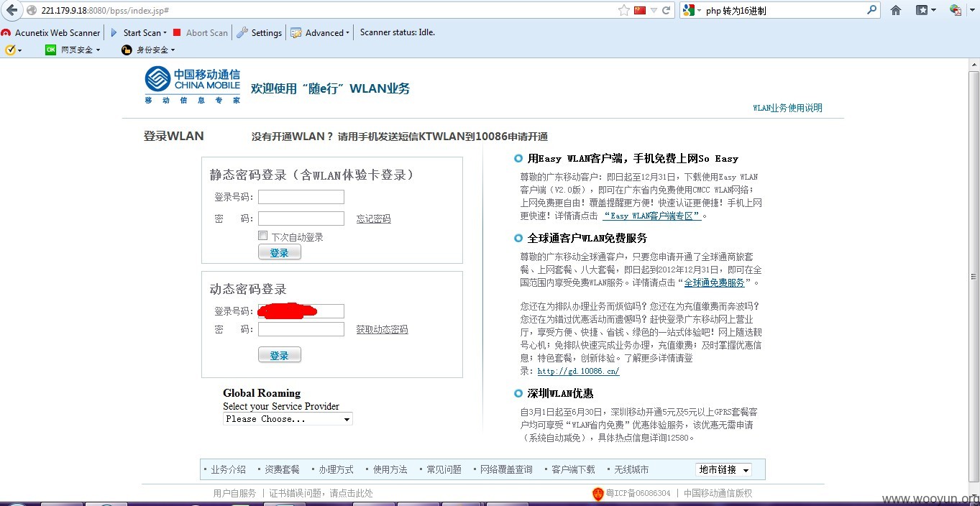Open the WLAN业务使用说明 link

pyautogui.click(x=787, y=108)
